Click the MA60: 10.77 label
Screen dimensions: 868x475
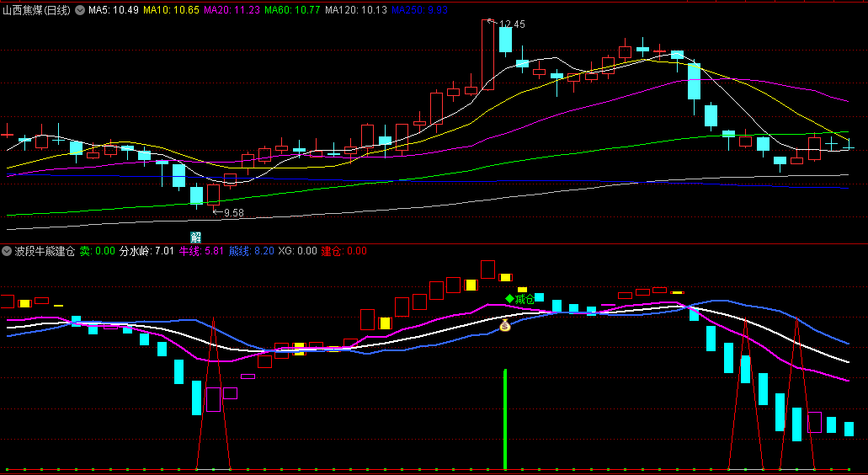(x=292, y=10)
